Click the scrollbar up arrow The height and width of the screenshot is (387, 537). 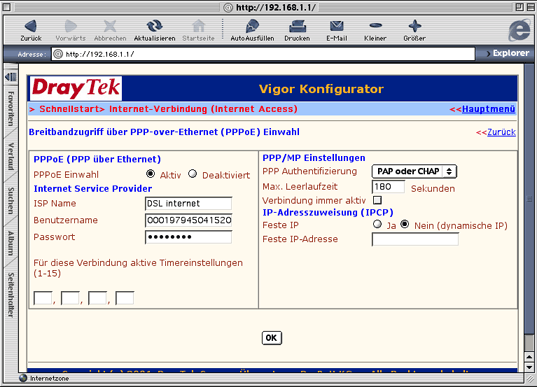click(529, 357)
